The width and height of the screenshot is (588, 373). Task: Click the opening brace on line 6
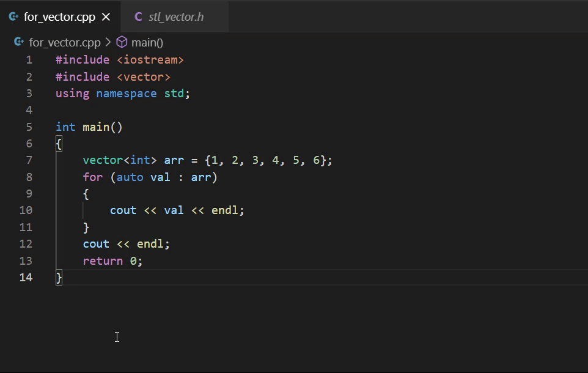59,144
